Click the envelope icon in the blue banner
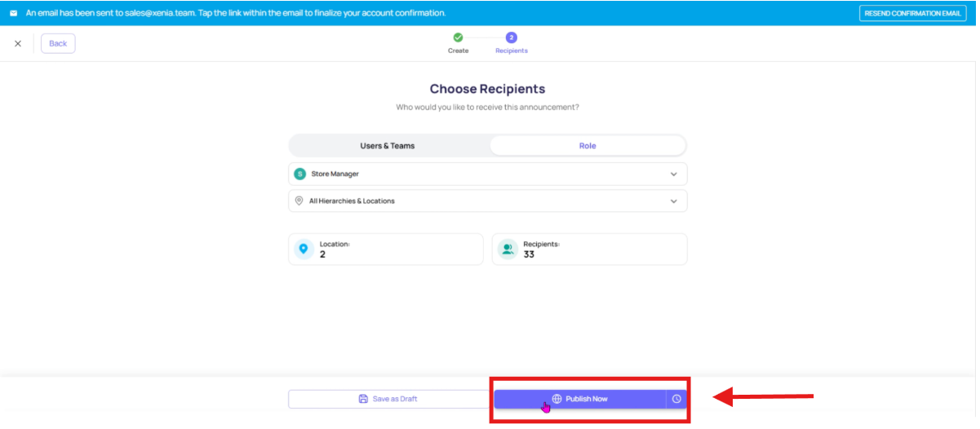980x429 pixels. (x=13, y=13)
